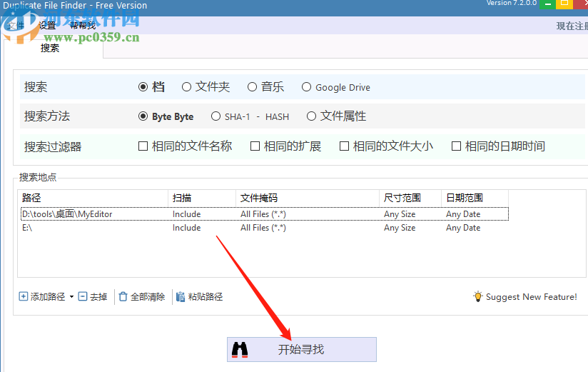Switch to the 搜索 tab
Image resolution: width=588 pixels, height=372 pixels.
pos(50,48)
